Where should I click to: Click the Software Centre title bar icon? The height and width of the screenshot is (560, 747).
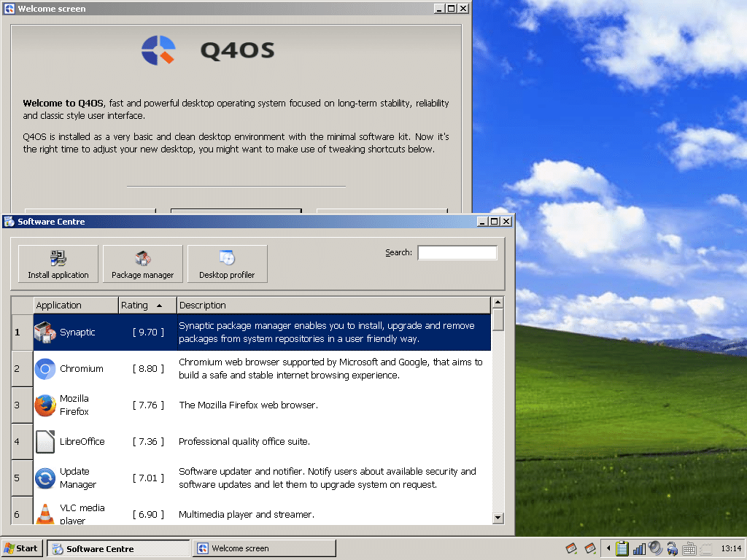tap(9, 222)
